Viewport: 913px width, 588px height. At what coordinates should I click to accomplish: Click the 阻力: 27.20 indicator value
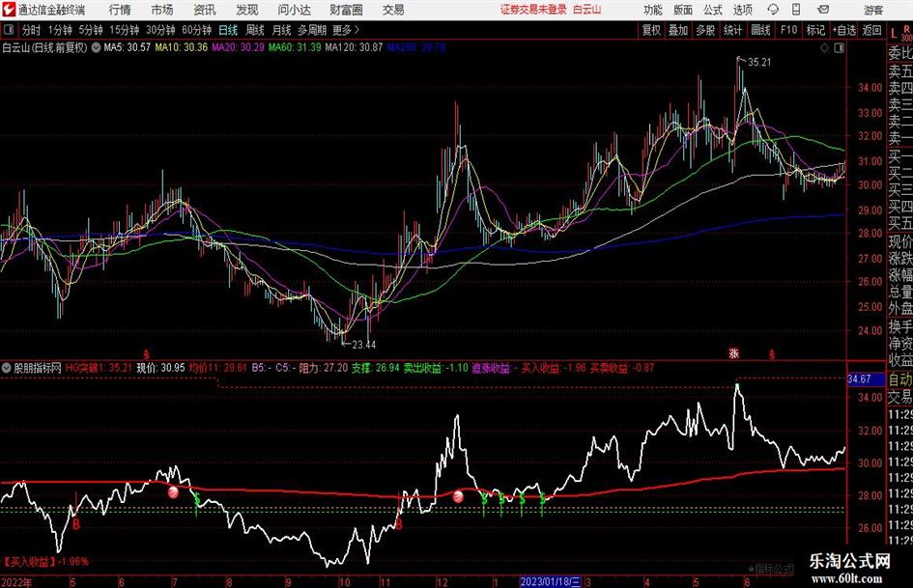point(323,368)
